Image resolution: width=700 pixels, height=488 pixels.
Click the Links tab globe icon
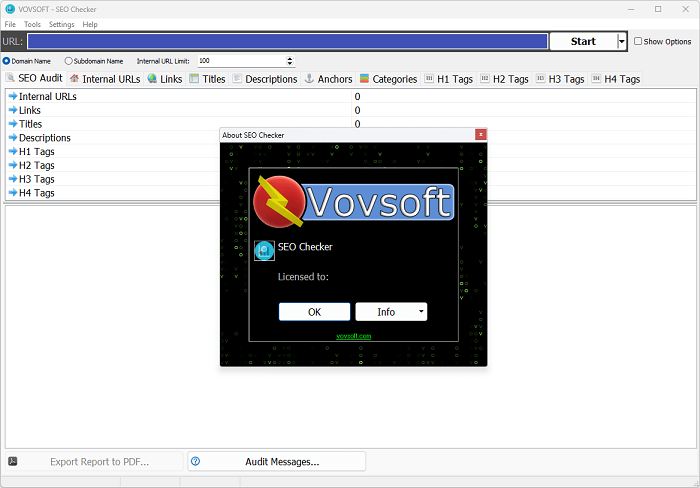152,79
